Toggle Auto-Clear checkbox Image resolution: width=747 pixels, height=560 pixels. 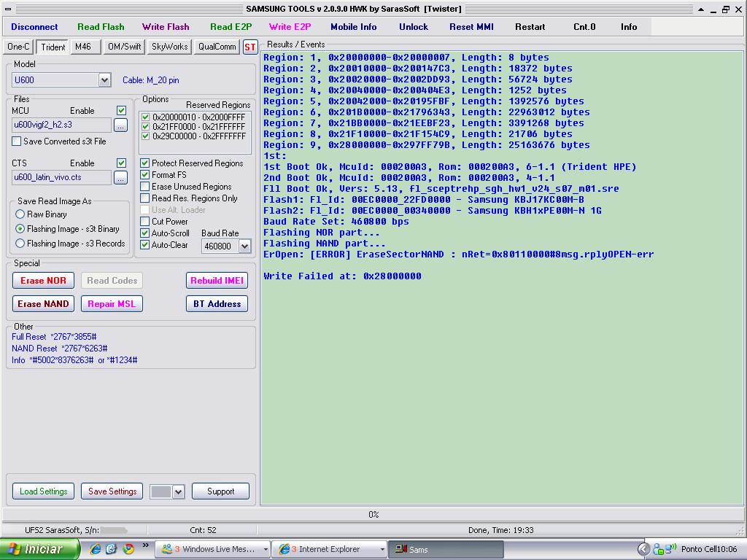[145, 245]
